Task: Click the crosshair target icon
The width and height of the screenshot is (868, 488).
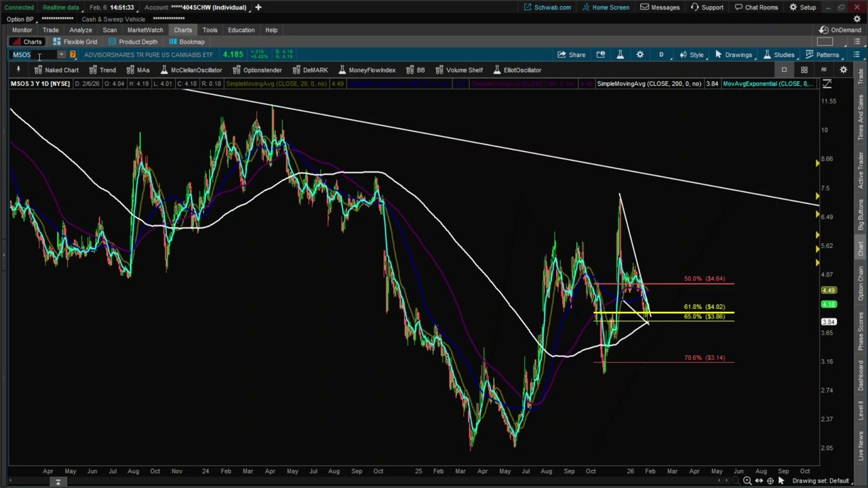Action: click(770, 481)
